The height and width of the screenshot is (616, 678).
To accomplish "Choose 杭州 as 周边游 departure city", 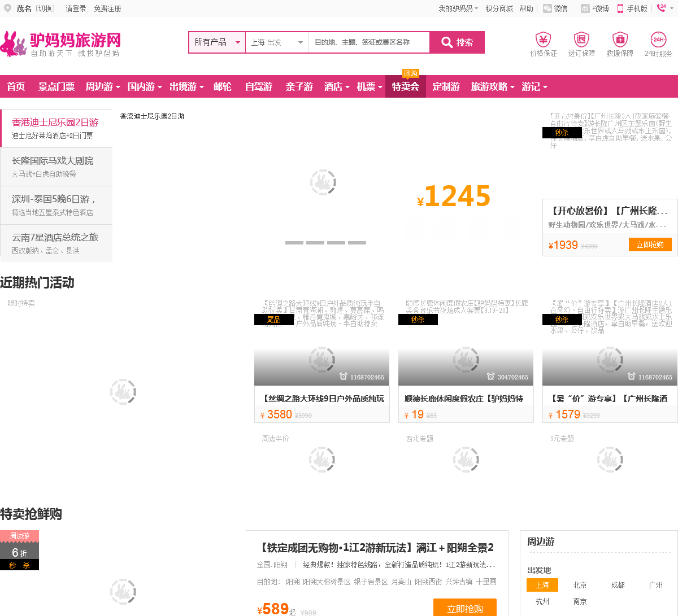I will [x=542, y=601].
